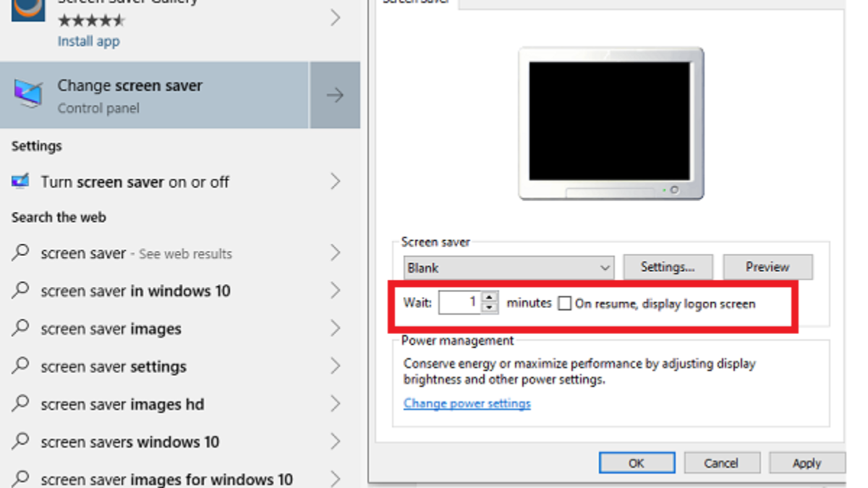Expand chevron for 'screen saver images' suggestion
The height and width of the screenshot is (488, 868).
(x=335, y=328)
